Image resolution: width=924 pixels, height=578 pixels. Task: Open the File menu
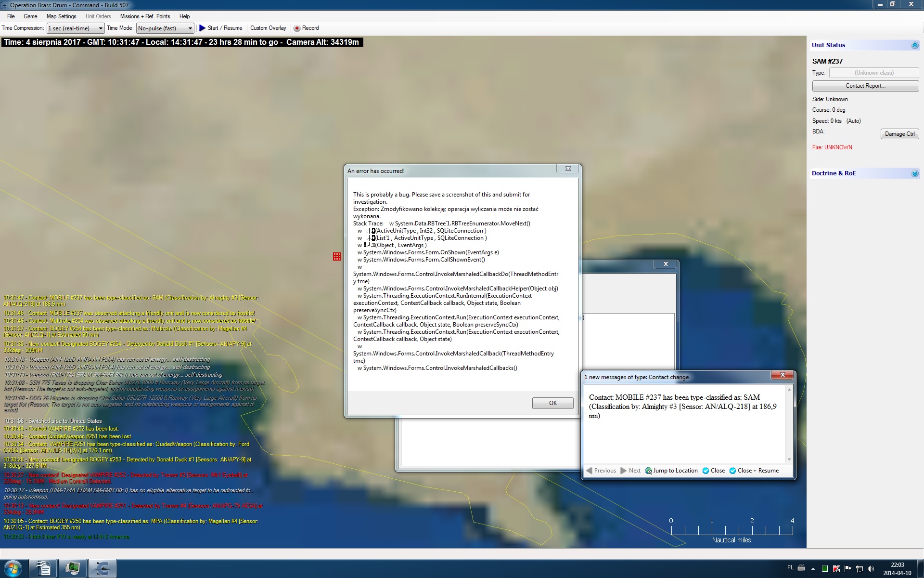click(11, 16)
